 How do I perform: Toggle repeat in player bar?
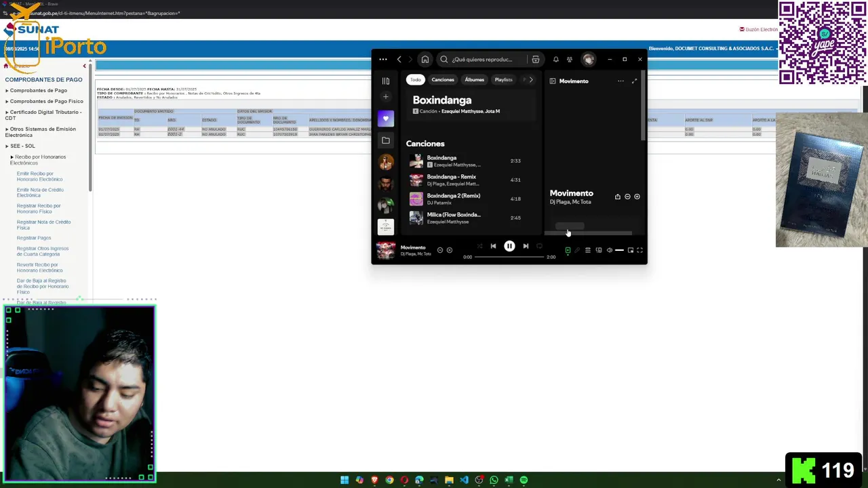click(540, 246)
